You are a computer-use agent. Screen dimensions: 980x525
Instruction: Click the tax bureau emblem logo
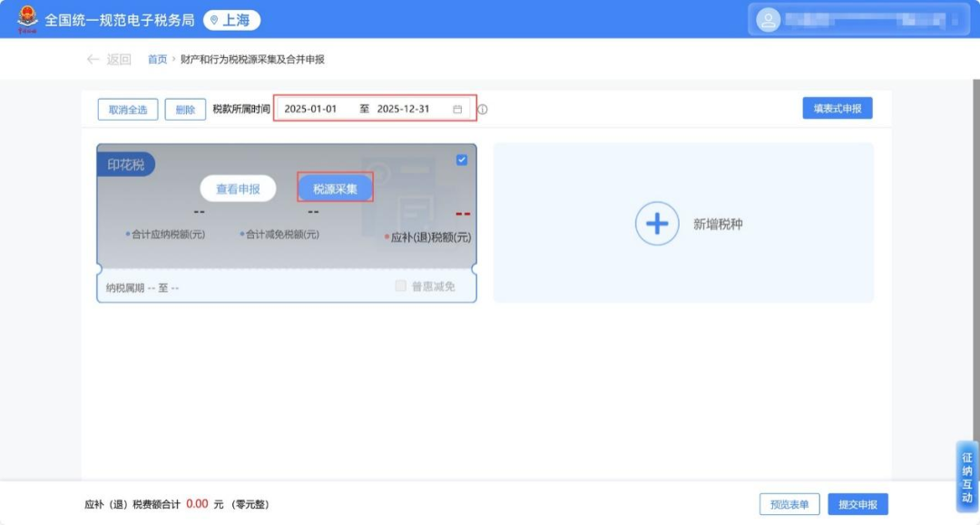click(27, 19)
